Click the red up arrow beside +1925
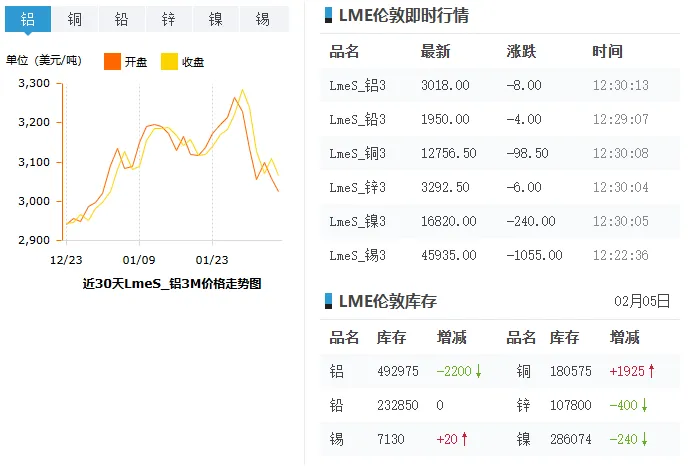The image size is (691, 467). click(x=651, y=371)
